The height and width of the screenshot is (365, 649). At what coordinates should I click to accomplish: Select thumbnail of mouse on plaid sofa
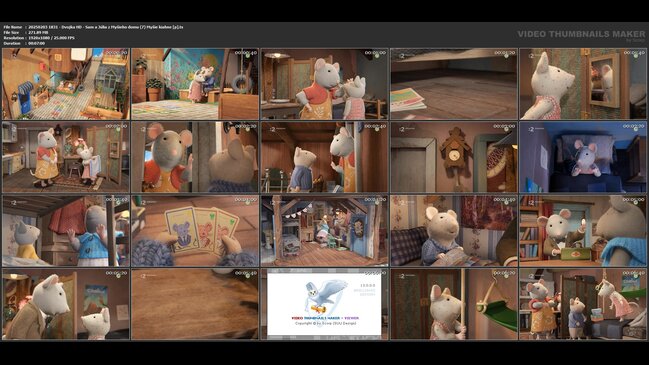coord(454,231)
